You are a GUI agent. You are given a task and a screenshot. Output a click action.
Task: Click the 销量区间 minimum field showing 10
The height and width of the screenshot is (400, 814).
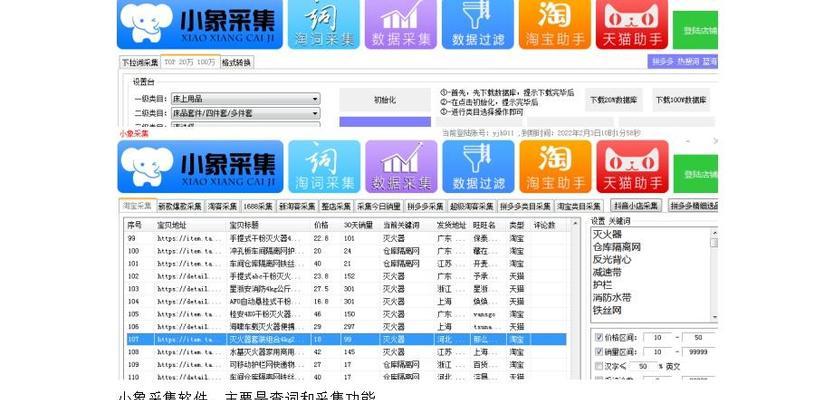(x=658, y=352)
